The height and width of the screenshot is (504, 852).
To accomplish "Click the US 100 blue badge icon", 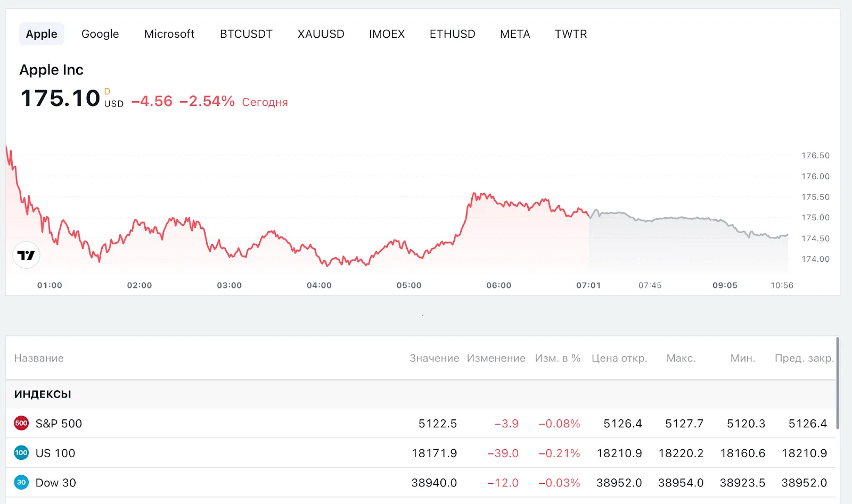I will pos(21,453).
